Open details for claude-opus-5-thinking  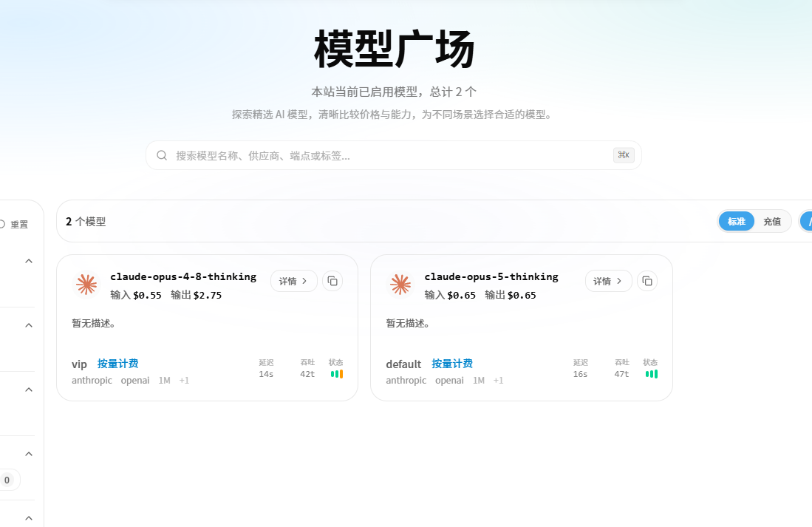pos(609,281)
